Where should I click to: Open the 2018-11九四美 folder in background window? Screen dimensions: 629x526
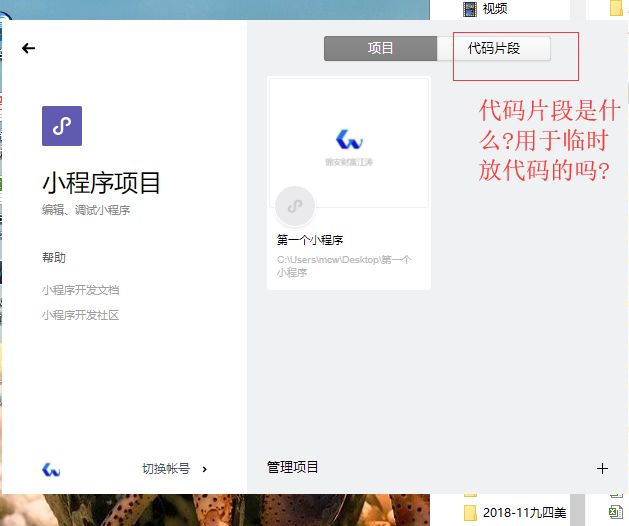point(515,513)
